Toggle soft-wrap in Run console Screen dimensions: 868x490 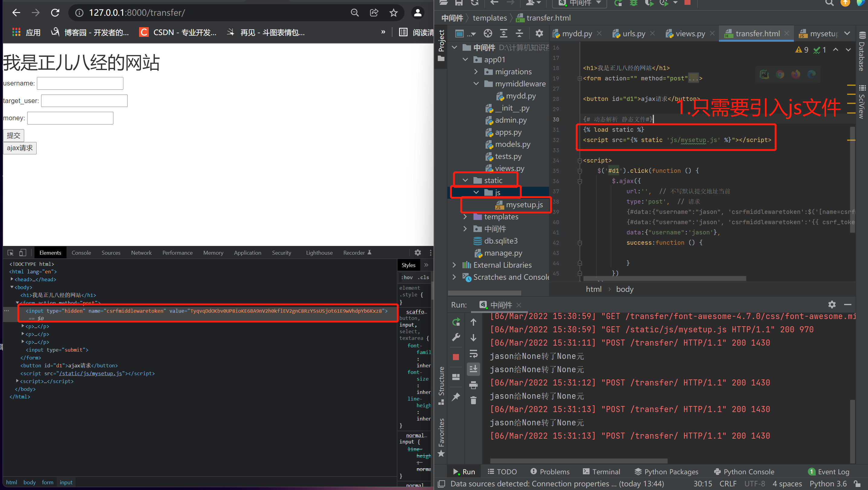(x=473, y=354)
